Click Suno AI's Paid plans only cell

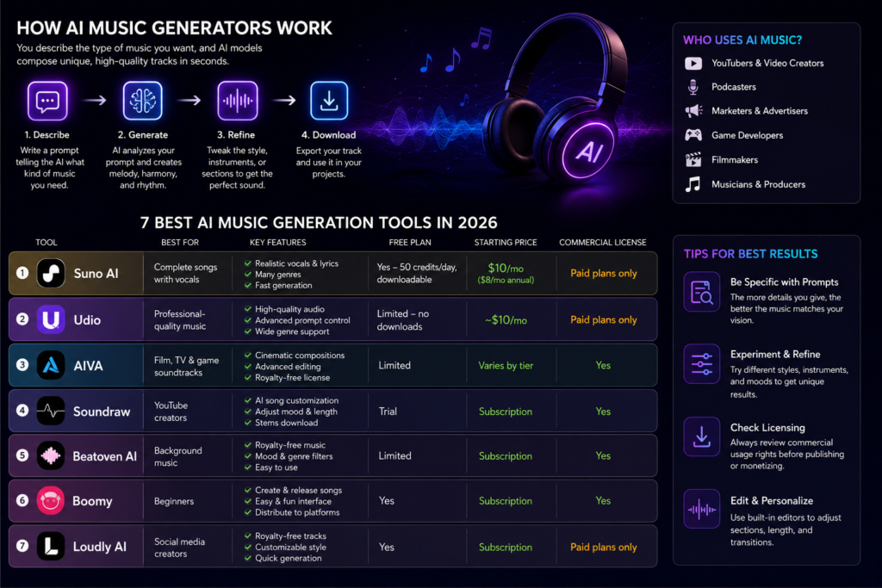tap(604, 273)
